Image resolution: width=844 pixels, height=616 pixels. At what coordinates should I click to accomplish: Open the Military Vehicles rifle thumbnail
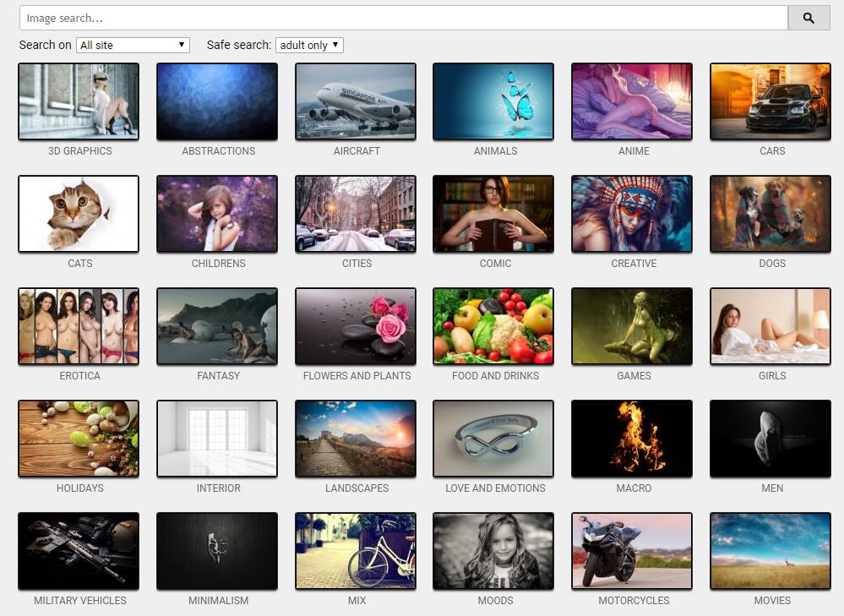coord(79,551)
